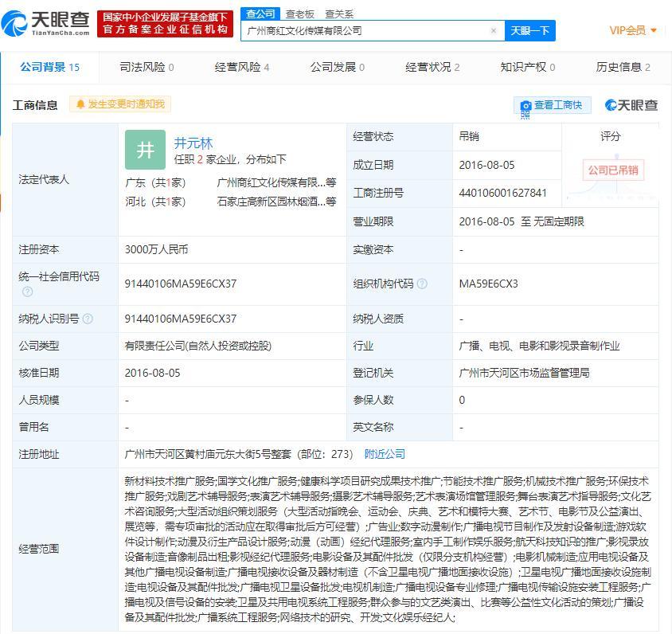Viewport: 672px width, 634px height.
Task: Switch to the 查老板 search tab
Action: pos(299,14)
